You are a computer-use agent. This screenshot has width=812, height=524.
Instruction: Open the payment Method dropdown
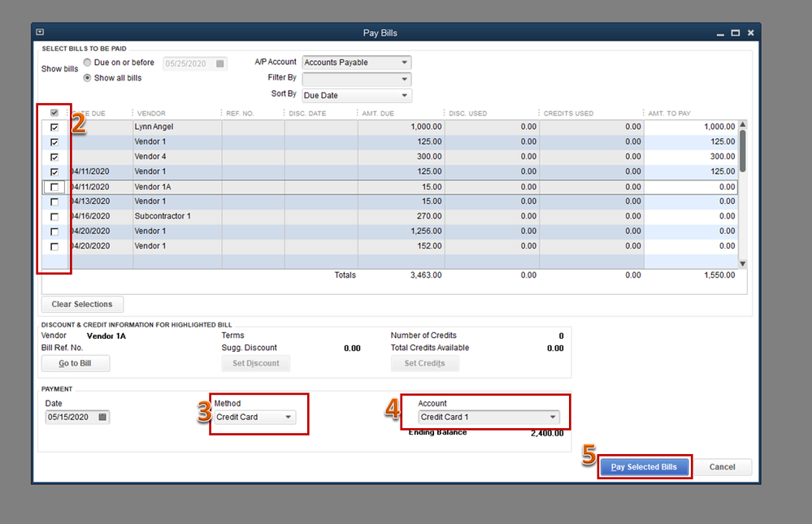(254, 417)
